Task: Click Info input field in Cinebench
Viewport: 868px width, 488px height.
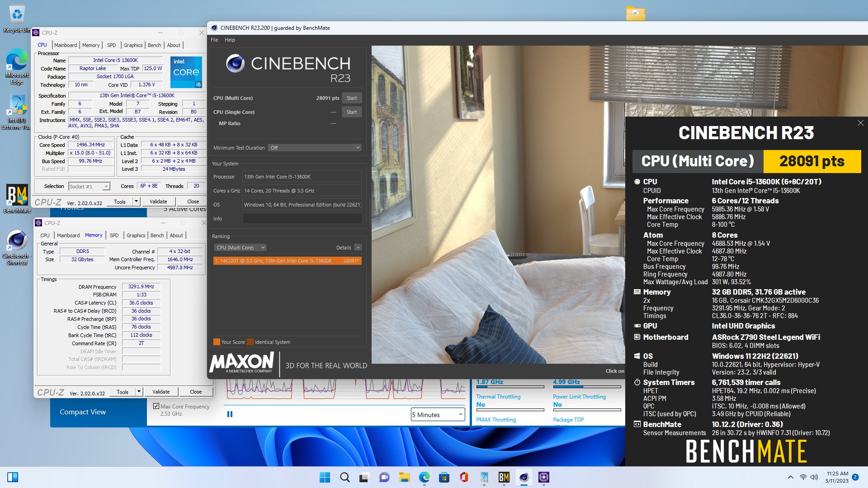Action: (302, 219)
